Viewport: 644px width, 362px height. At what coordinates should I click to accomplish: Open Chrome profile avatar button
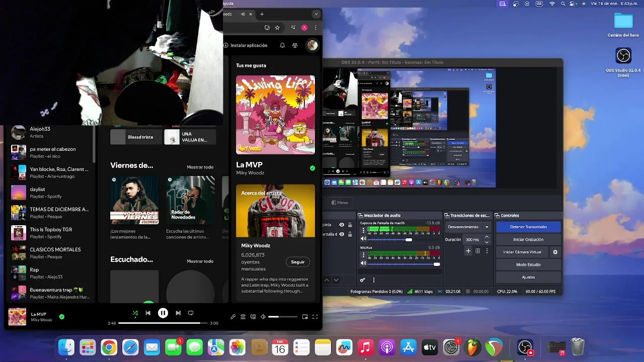pos(304,28)
